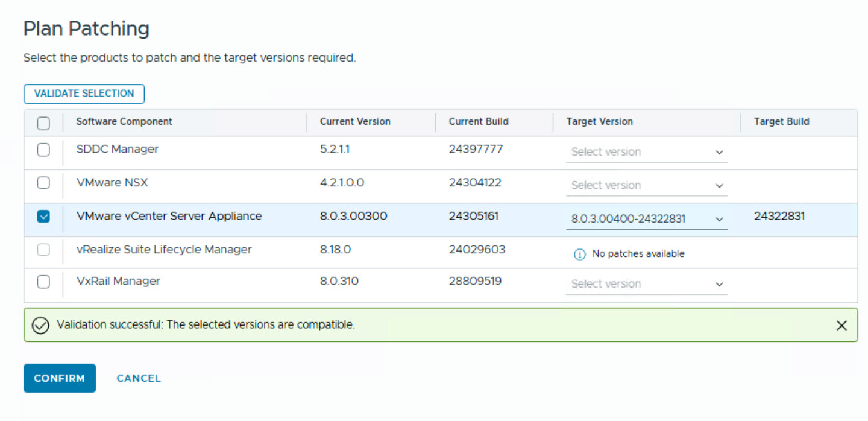868x421 pixels.
Task: Click the green validation success checkmark icon
Action: coord(40,325)
